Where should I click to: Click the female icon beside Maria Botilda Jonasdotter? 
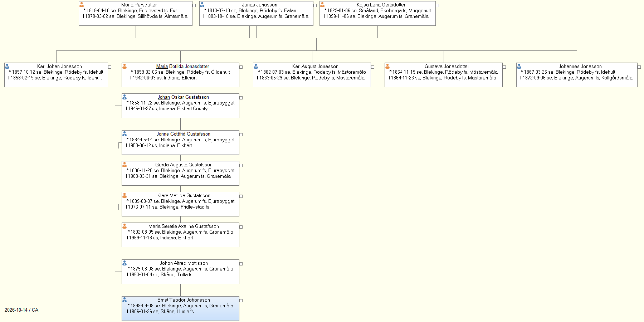pos(125,66)
